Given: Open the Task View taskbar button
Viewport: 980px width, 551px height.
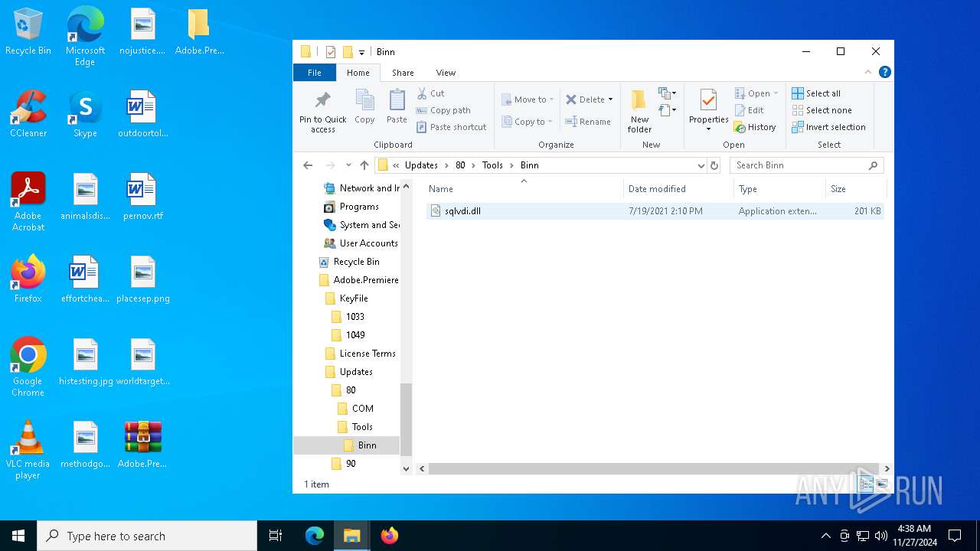Looking at the screenshot, I should [x=276, y=536].
